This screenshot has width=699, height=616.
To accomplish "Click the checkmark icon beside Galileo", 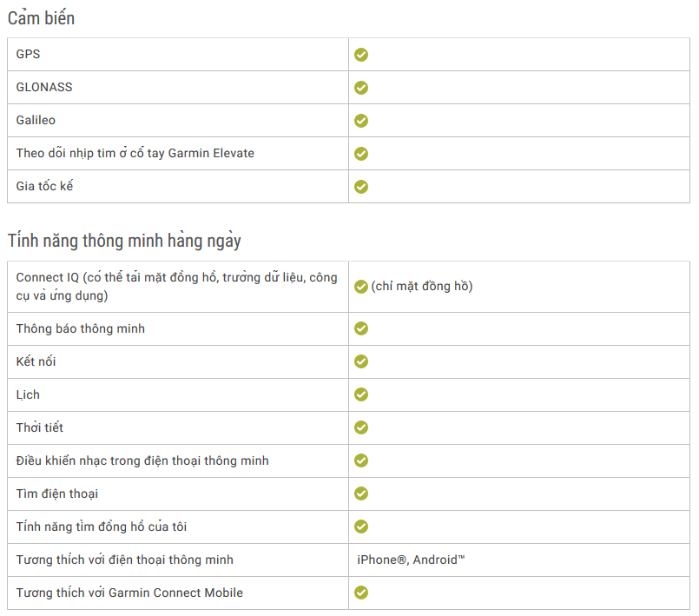I will [x=361, y=121].
